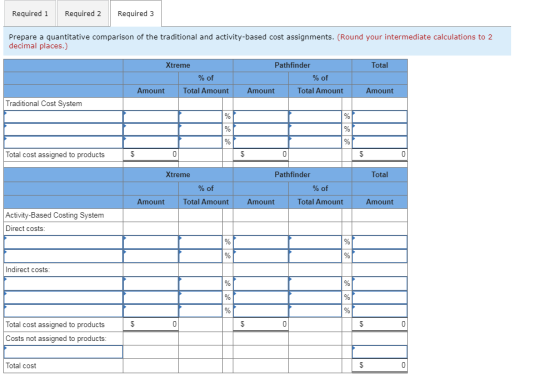Click first label field under Direct costs

click(x=63, y=242)
